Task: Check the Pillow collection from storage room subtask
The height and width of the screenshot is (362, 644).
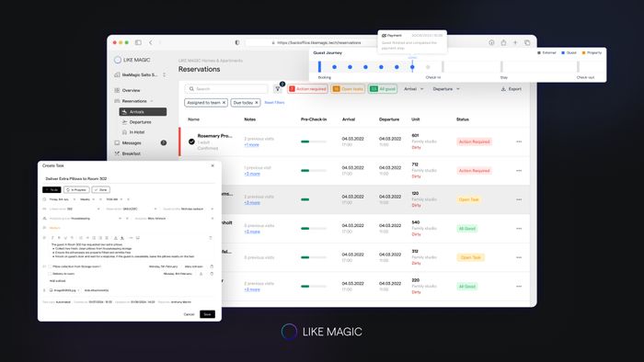Action: pyautogui.click(x=50, y=266)
